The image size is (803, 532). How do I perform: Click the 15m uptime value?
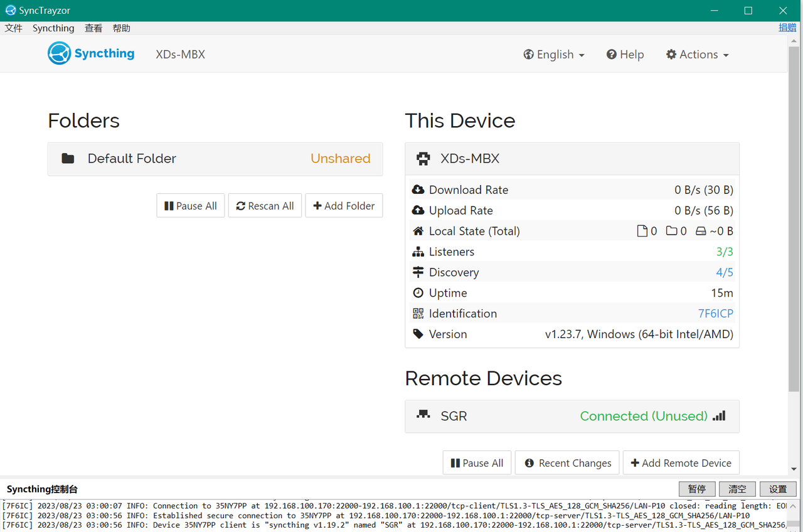coord(722,293)
